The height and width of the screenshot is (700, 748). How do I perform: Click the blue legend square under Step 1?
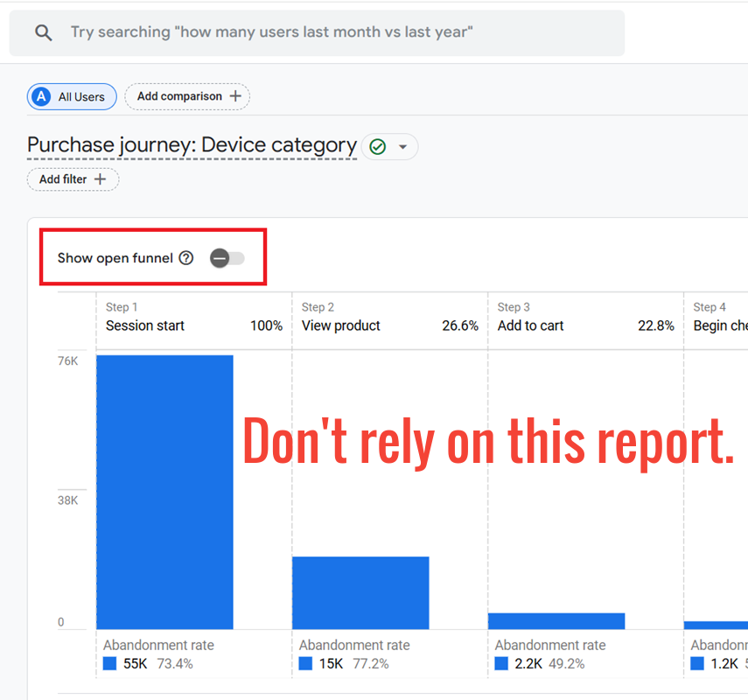[x=109, y=663]
